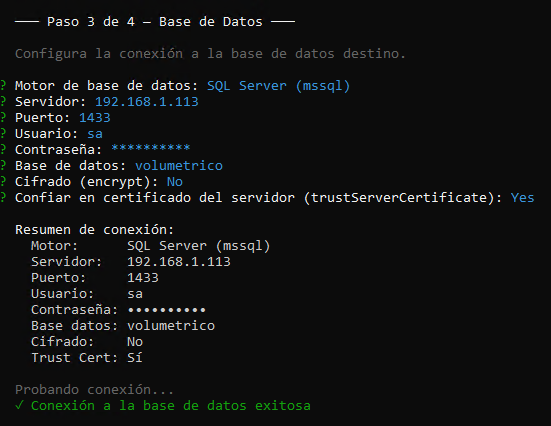Click the dot-masked Contraseña value in summary

tap(167, 310)
